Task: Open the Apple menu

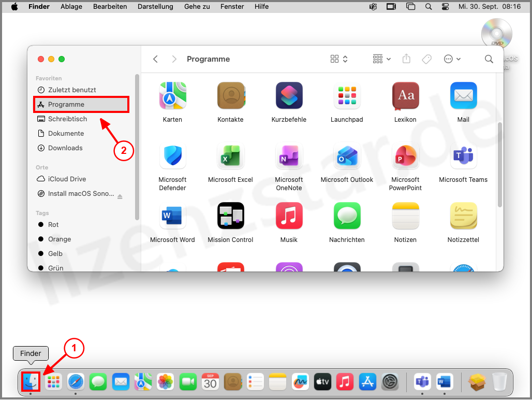Action: 14,6
